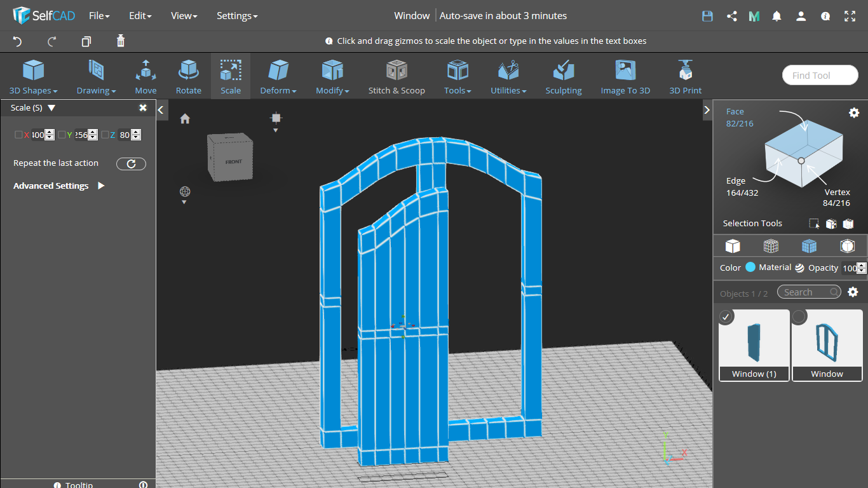Select wireframe view mode icon
Screen dimensions: 868x488
(x=771, y=246)
